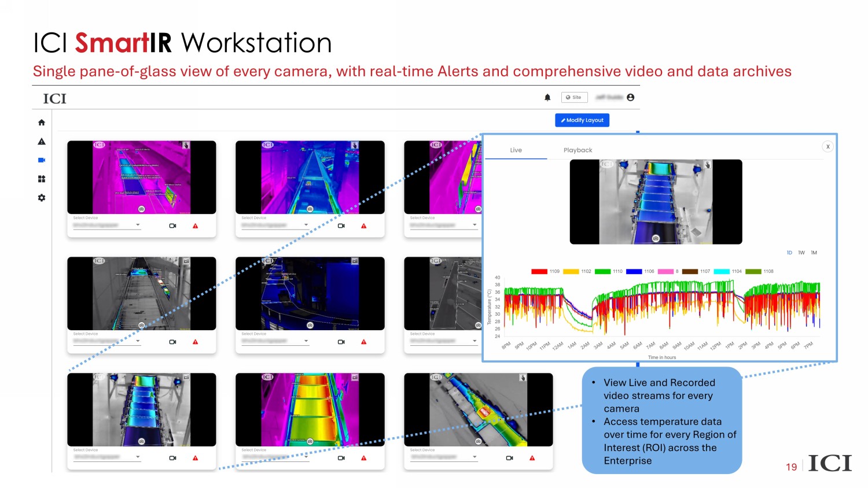Open Settings via the sidebar gear icon
The height and width of the screenshot is (488, 868).
tap(42, 198)
